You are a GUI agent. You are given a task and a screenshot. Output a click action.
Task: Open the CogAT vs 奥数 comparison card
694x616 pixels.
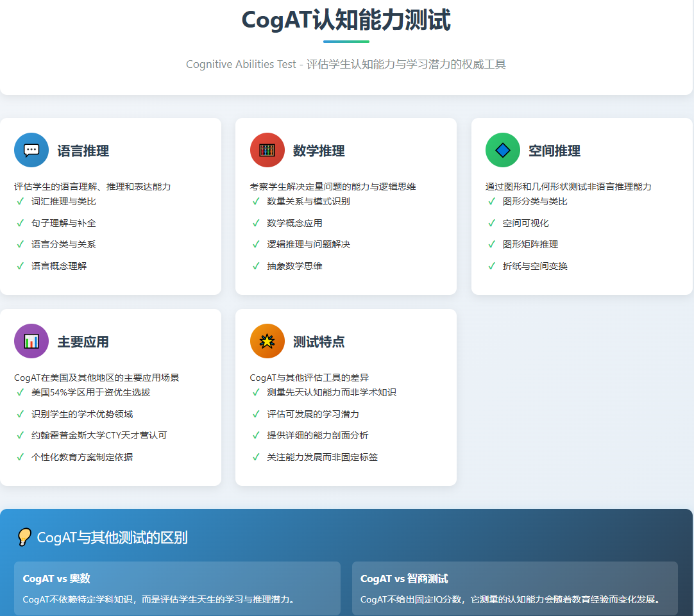[177, 588]
